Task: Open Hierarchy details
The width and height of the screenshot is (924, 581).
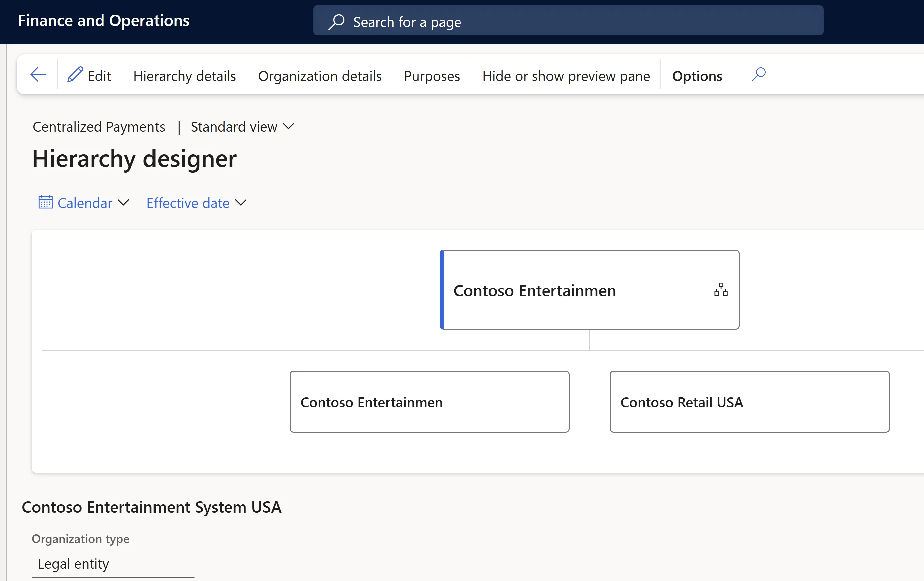Action: point(185,76)
